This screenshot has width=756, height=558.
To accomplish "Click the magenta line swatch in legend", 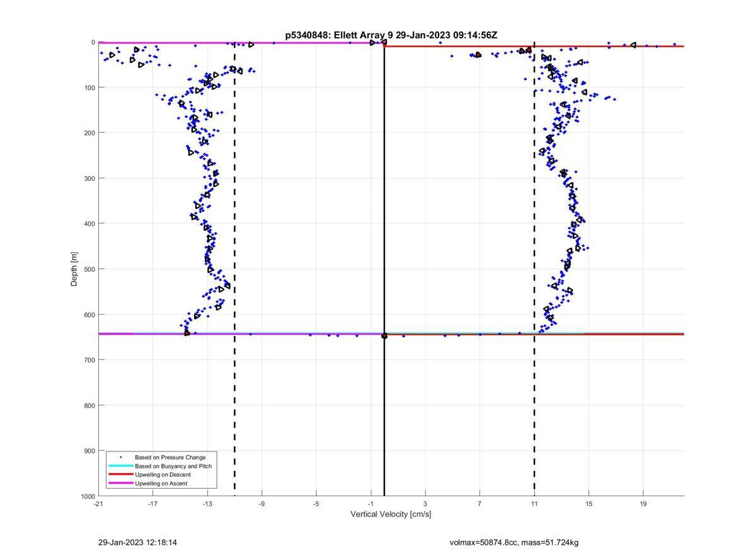I will click(121, 483).
